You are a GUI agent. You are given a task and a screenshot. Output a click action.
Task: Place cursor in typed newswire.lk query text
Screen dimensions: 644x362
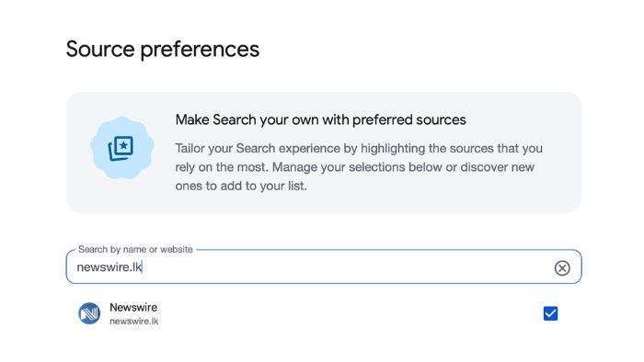tap(109, 266)
